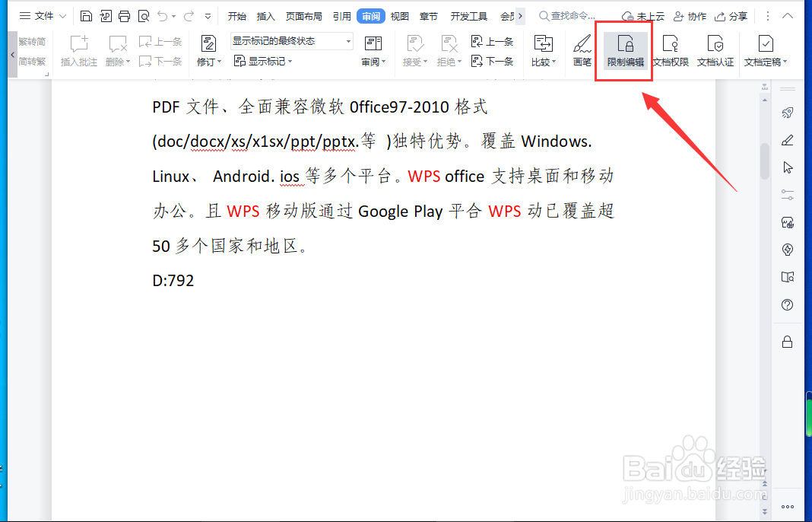Switch to the 开始 tab
This screenshot has width=812, height=522.
(x=236, y=17)
